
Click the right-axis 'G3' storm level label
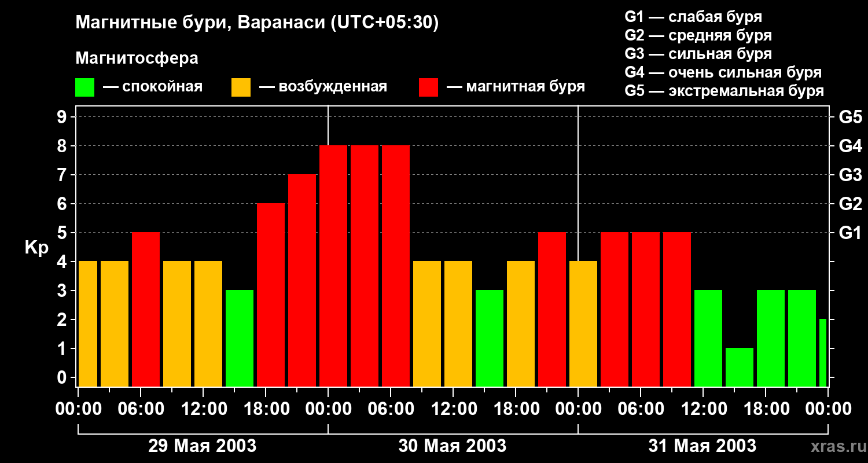pos(850,175)
